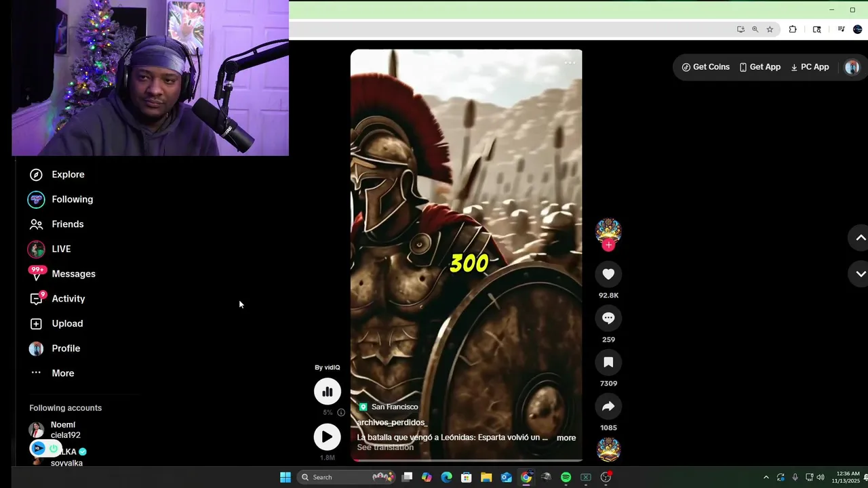Open the Chrome profile avatar
The height and width of the screenshot is (488, 868).
tap(858, 29)
